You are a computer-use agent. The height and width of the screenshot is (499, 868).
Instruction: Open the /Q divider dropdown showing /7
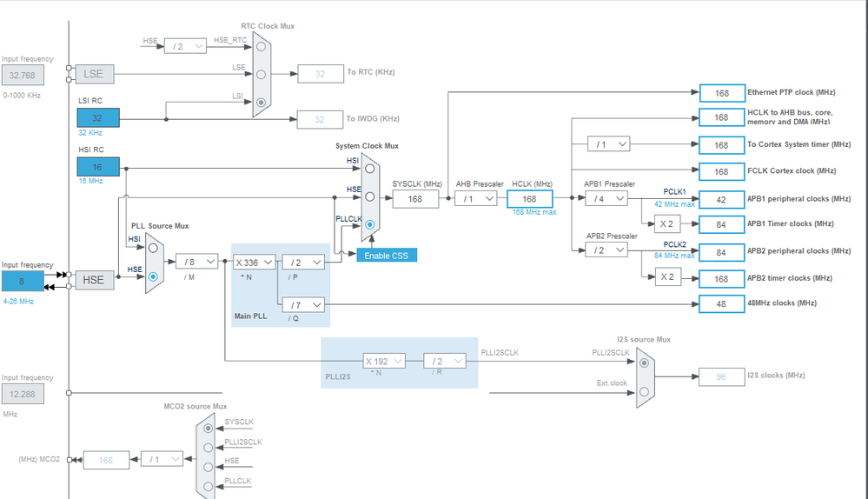tap(303, 305)
